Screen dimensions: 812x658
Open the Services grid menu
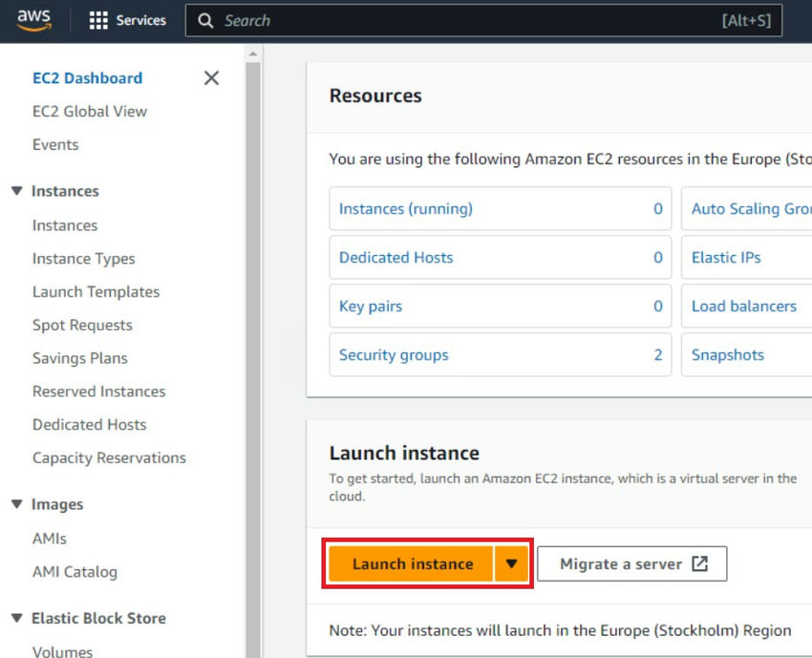click(127, 19)
